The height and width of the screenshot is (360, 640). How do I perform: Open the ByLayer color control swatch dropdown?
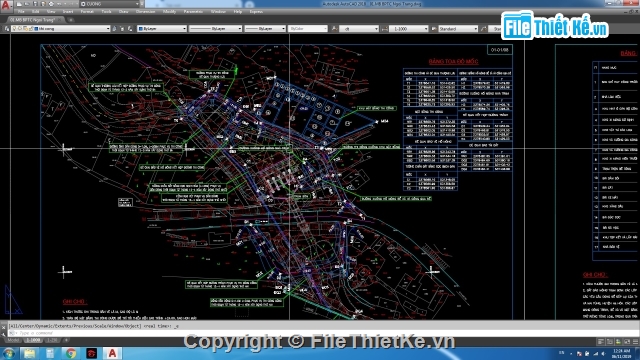coord(162,29)
